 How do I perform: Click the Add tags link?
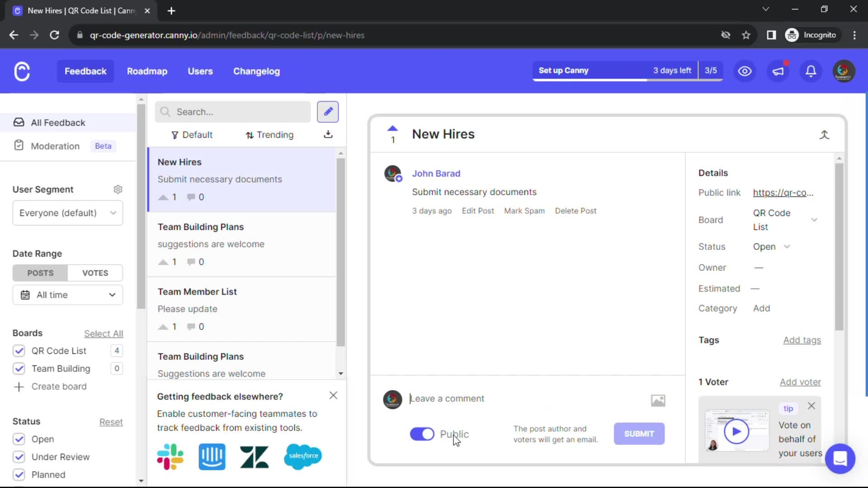[802, 340]
